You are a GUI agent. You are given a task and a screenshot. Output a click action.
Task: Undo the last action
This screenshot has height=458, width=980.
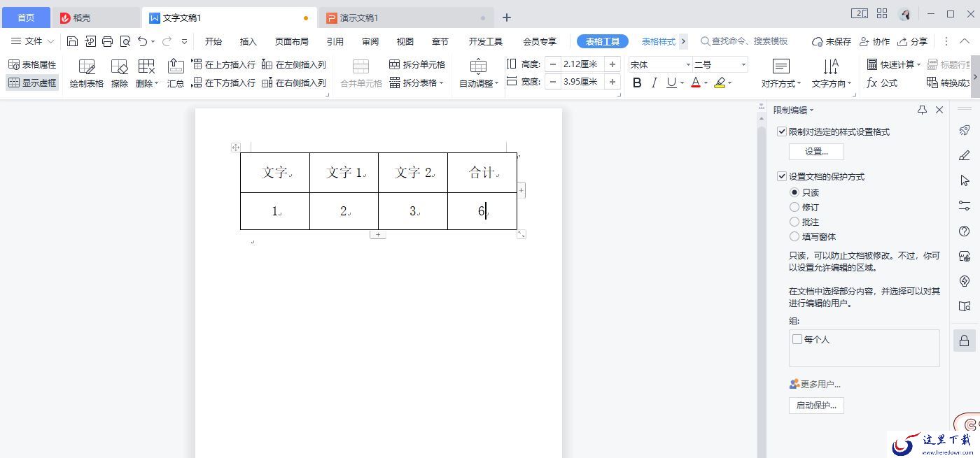point(143,41)
